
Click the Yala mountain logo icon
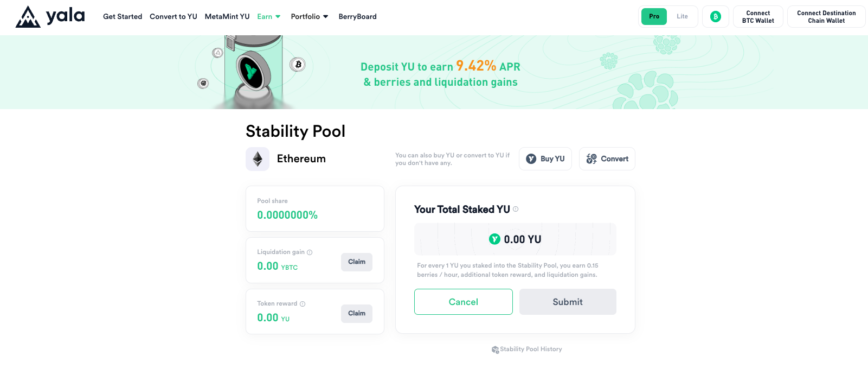28,17
